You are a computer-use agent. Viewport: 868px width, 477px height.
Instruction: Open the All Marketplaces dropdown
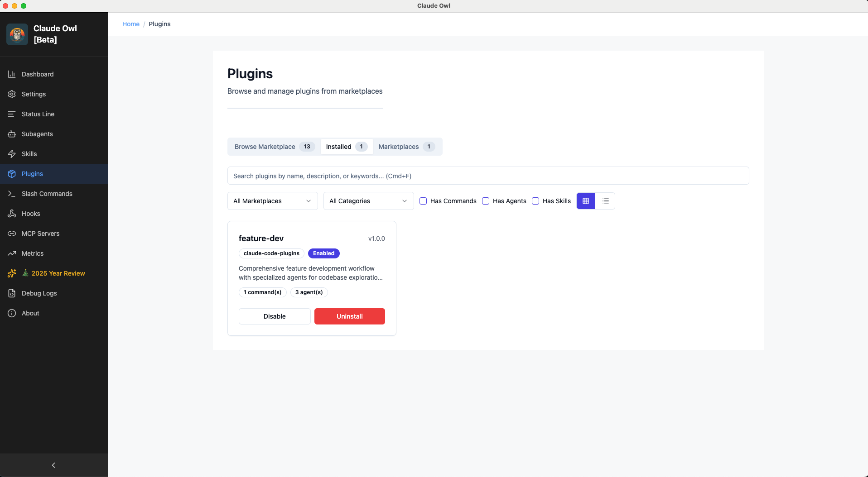[272, 201]
